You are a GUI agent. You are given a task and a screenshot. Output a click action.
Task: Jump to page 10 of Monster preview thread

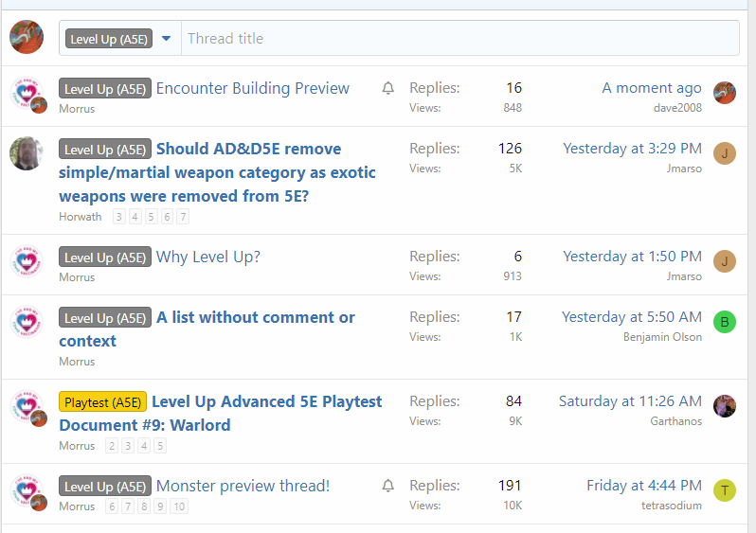(x=179, y=506)
